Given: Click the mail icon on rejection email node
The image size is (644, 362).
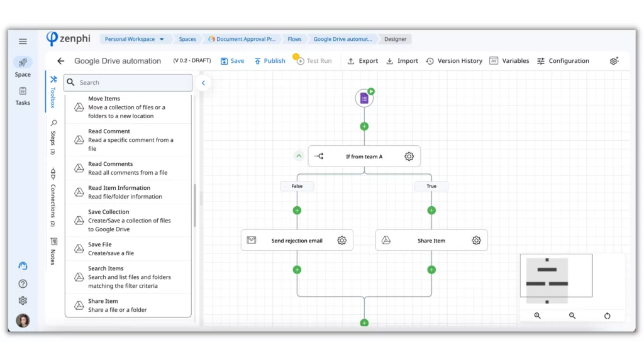Looking at the screenshot, I should pos(252,241).
